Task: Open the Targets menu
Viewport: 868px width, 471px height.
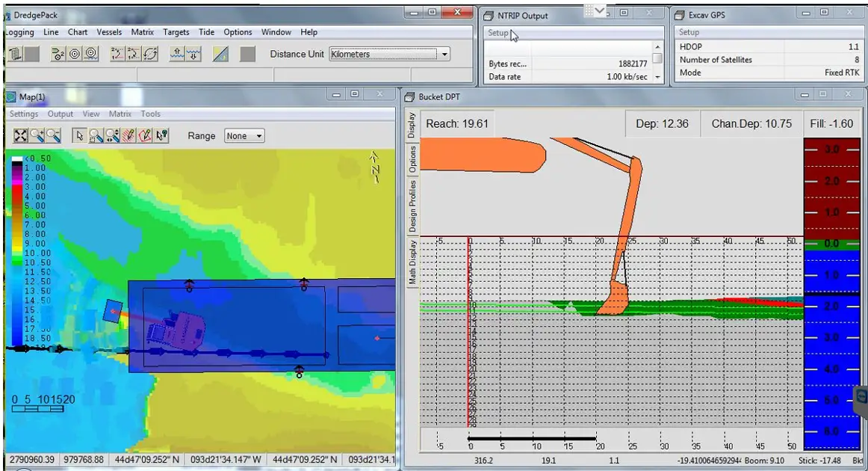Action: click(x=176, y=32)
